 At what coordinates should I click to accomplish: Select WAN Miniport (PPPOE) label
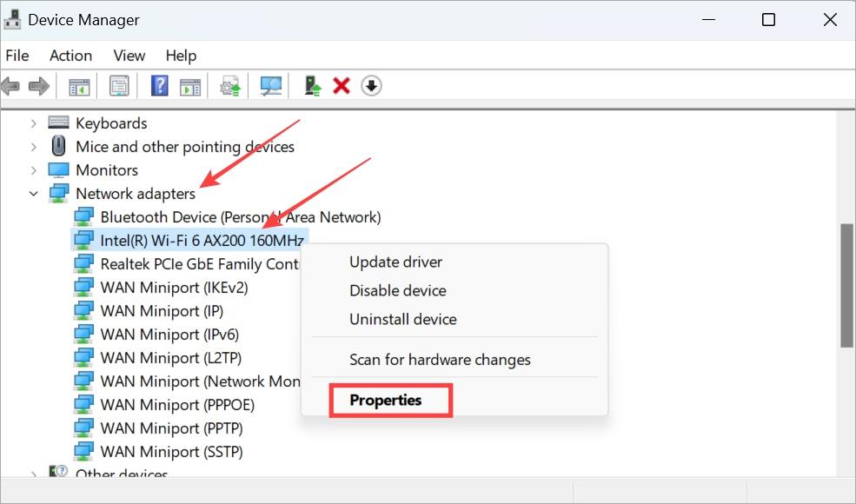pos(177,405)
